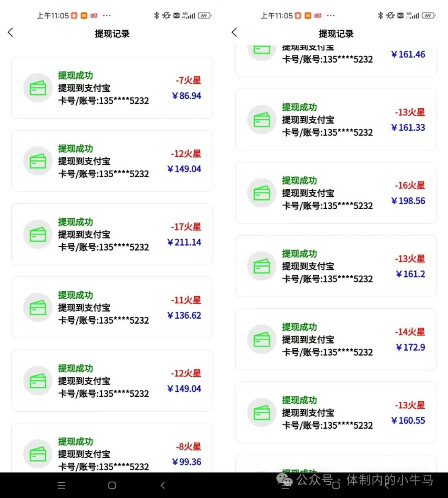
Task: Click the card icon beside the ¥160.55 record
Action: tap(262, 413)
